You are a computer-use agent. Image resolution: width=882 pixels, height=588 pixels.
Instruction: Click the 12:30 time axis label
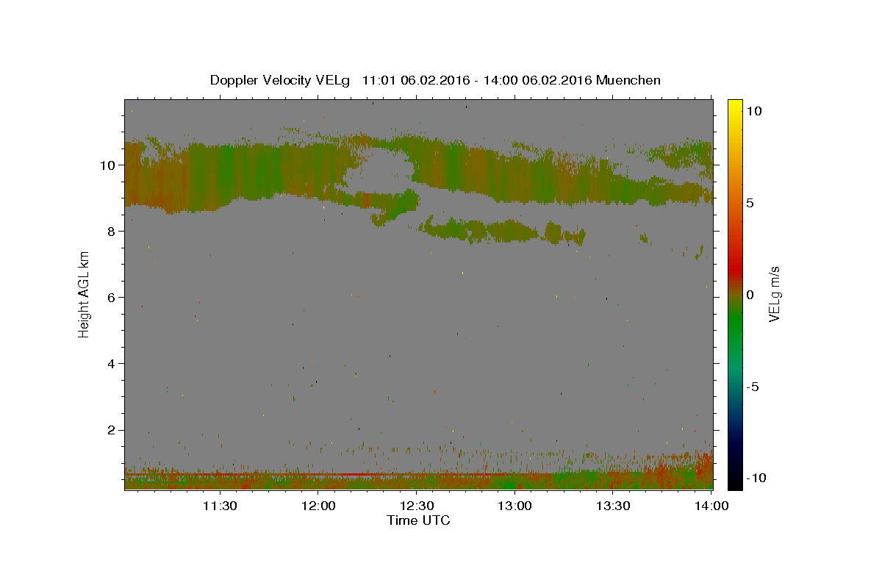pyautogui.click(x=416, y=506)
